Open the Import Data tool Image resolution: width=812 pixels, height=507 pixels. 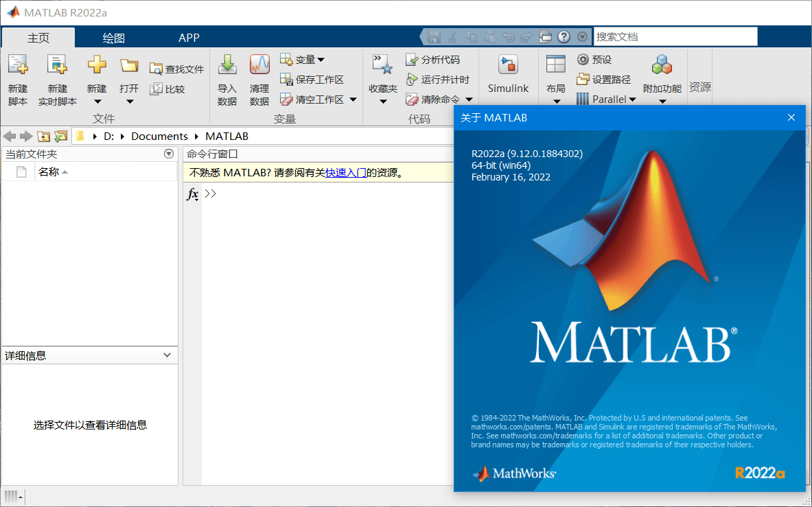coord(227,65)
